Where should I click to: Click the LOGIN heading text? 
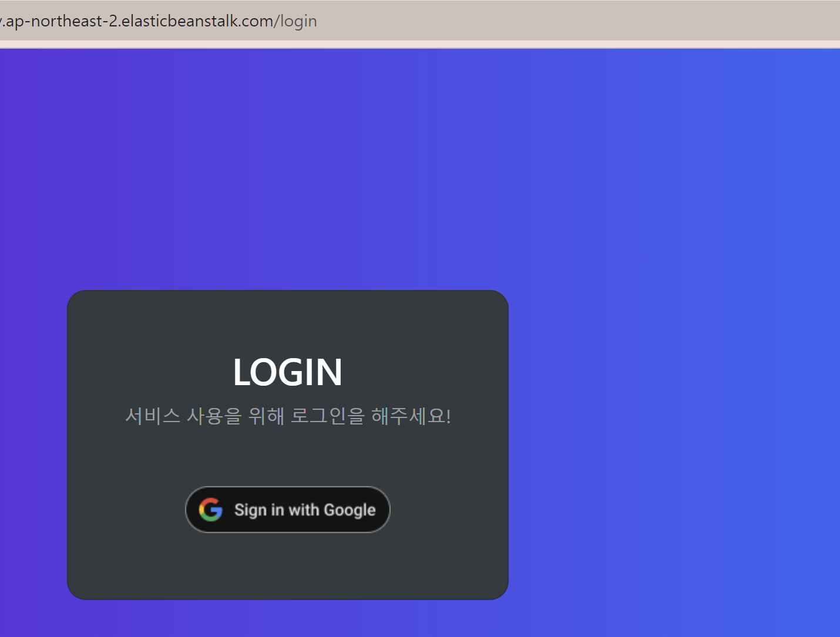click(x=288, y=372)
